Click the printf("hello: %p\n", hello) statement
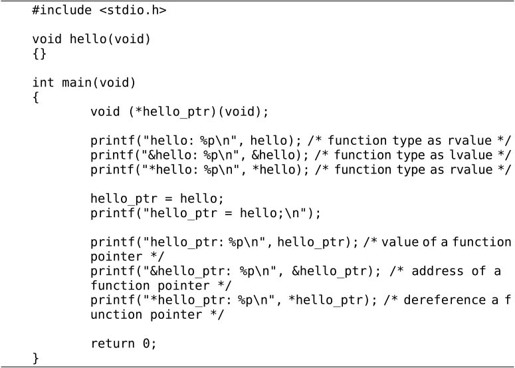The width and height of the screenshot is (515, 368). coord(196,141)
